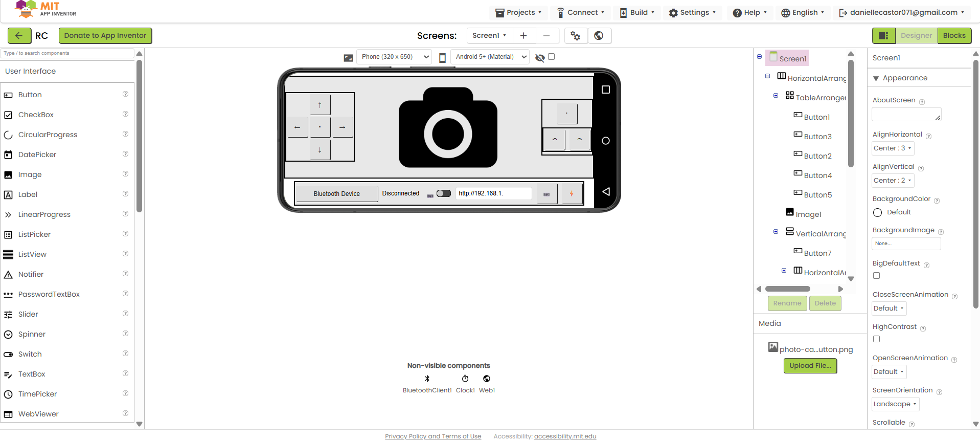Select the Clock1 non-visible component

coord(465,379)
